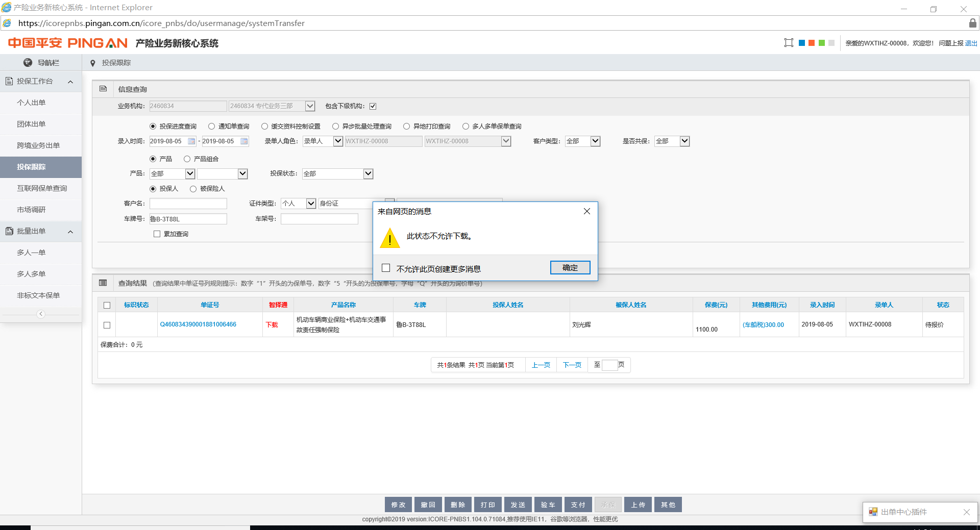Open the 投保状态 dropdown
The height and width of the screenshot is (530, 980).
point(368,174)
